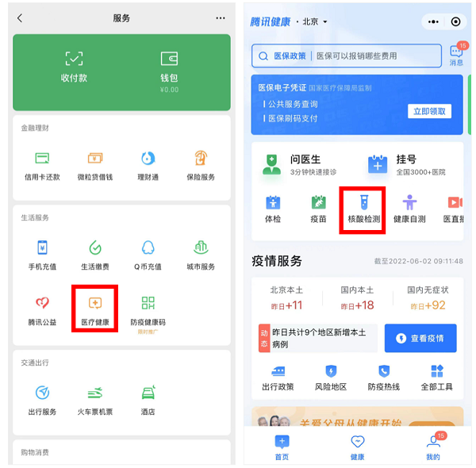
Task: Open 防疫热线
Action: coord(384,378)
